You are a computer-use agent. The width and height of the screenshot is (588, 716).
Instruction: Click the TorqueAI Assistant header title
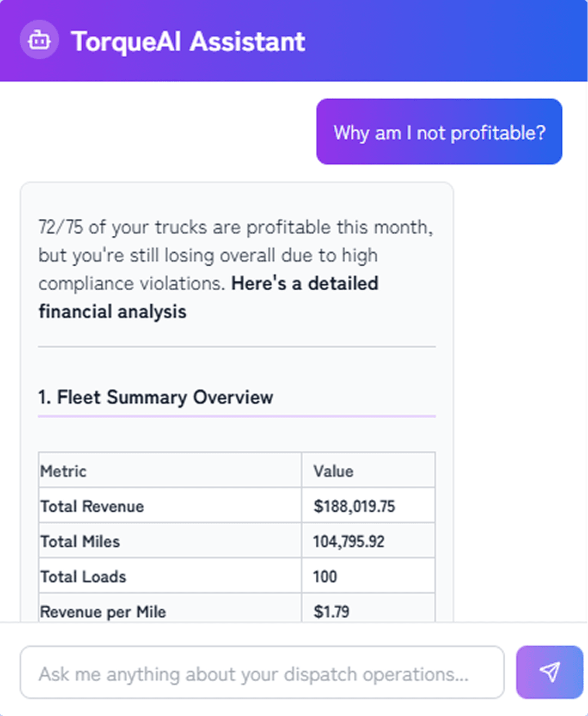(x=188, y=42)
